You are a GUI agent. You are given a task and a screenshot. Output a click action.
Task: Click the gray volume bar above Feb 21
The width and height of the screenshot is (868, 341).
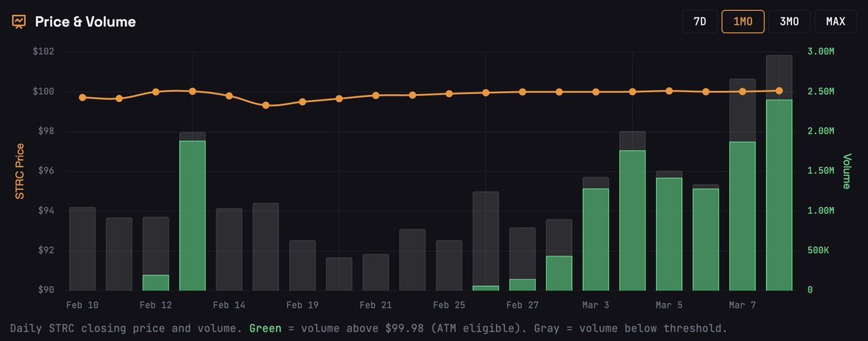375,271
